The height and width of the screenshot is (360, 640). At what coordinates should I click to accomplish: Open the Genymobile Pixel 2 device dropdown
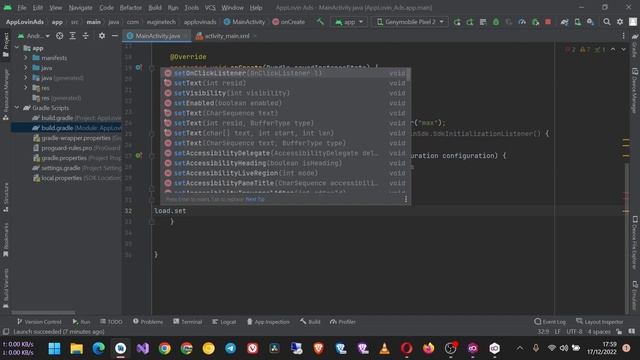tap(410, 22)
